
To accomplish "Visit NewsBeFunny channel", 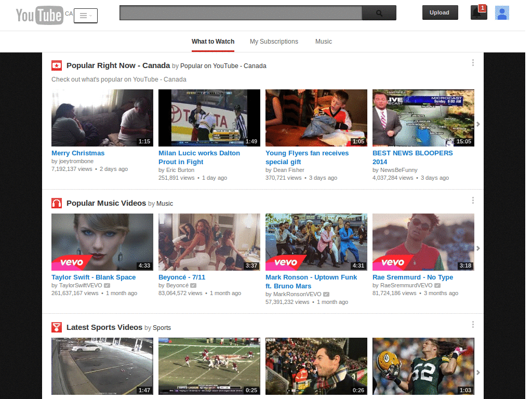I will 398,170.
